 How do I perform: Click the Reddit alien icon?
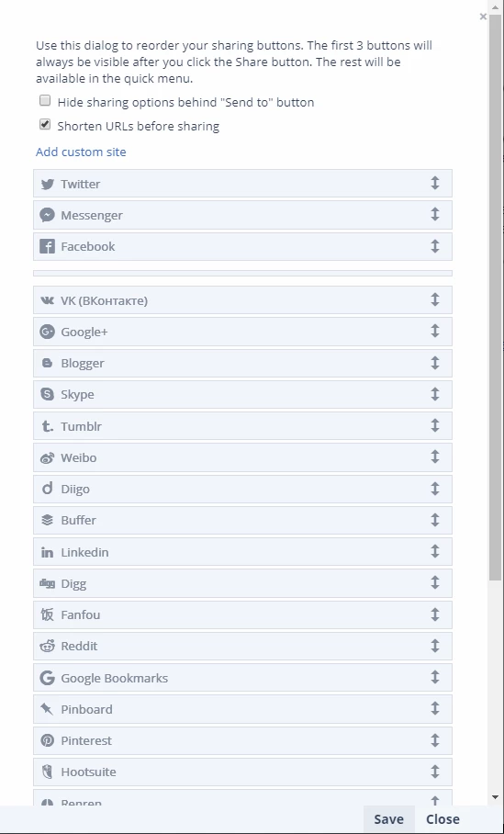48,647
